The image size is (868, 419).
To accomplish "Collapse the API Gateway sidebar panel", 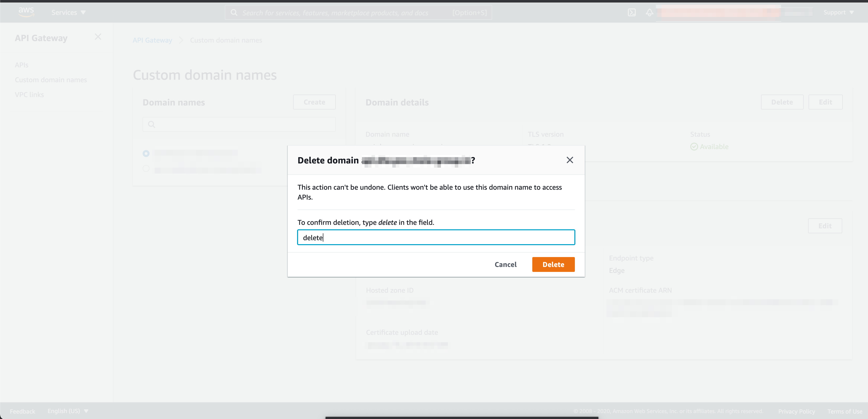I will [x=98, y=37].
